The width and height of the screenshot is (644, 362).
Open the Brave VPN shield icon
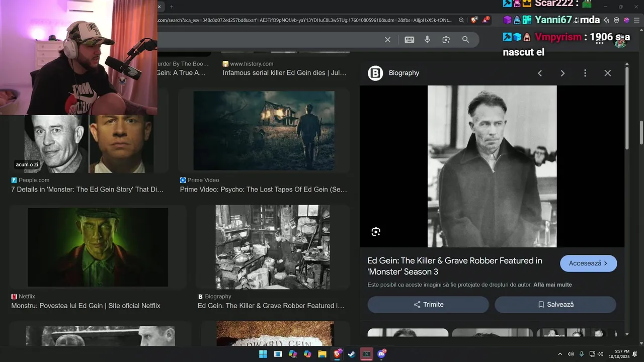pyautogui.click(x=617, y=20)
